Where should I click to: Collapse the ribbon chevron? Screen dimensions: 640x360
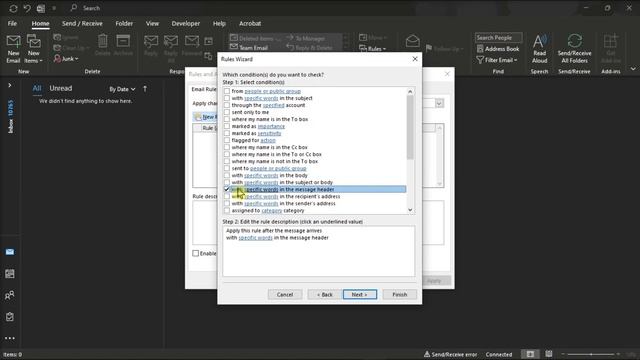click(x=633, y=69)
